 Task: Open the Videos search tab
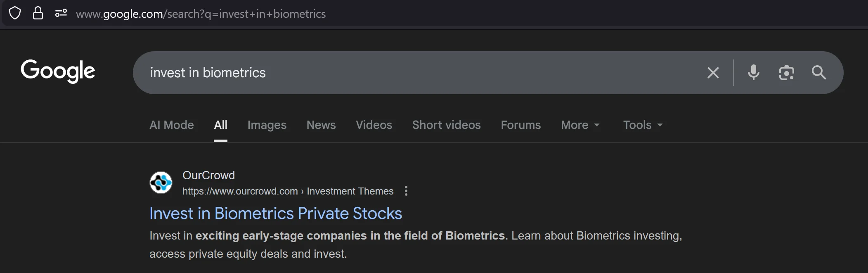(374, 125)
